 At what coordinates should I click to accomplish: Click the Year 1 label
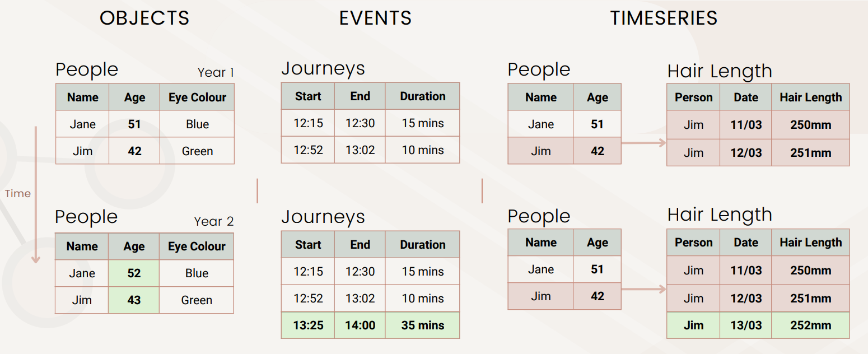pyautogui.click(x=216, y=73)
